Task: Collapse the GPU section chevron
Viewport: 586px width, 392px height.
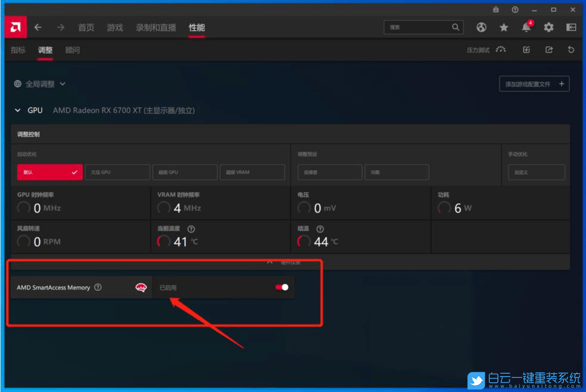Action: pos(18,111)
